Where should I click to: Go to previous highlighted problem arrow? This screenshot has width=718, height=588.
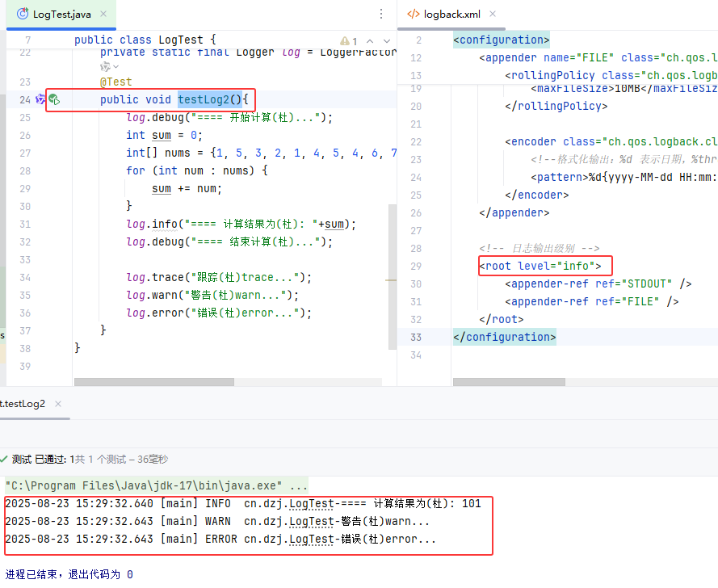pyautogui.click(x=370, y=41)
